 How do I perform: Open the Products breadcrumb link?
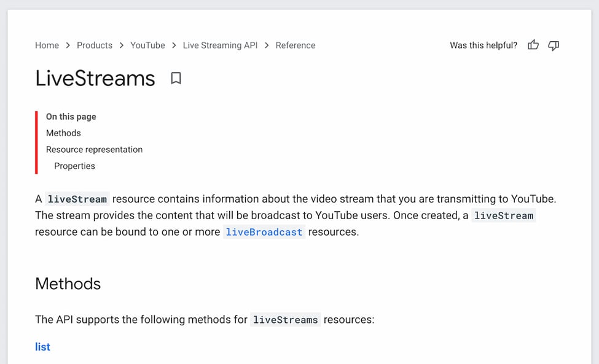[95, 45]
